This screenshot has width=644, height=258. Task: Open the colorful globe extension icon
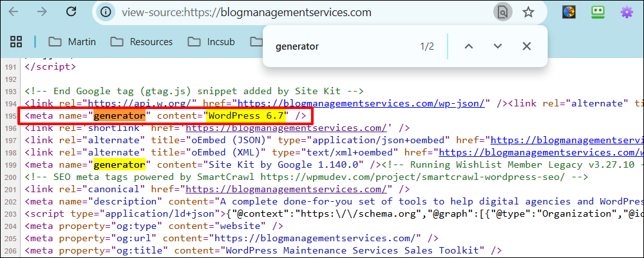[569, 12]
